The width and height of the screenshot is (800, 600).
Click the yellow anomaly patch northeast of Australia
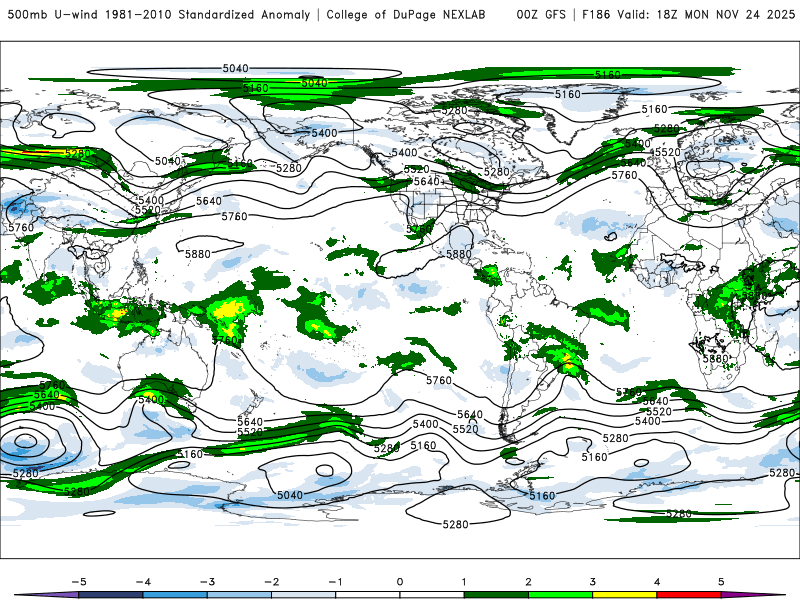(228, 312)
